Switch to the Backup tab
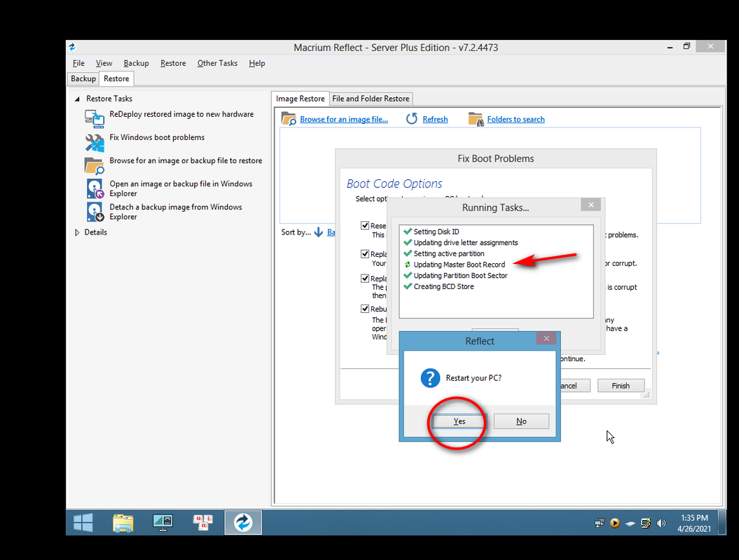The height and width of the screenshot is (560, 739). [x=83, y=78]
